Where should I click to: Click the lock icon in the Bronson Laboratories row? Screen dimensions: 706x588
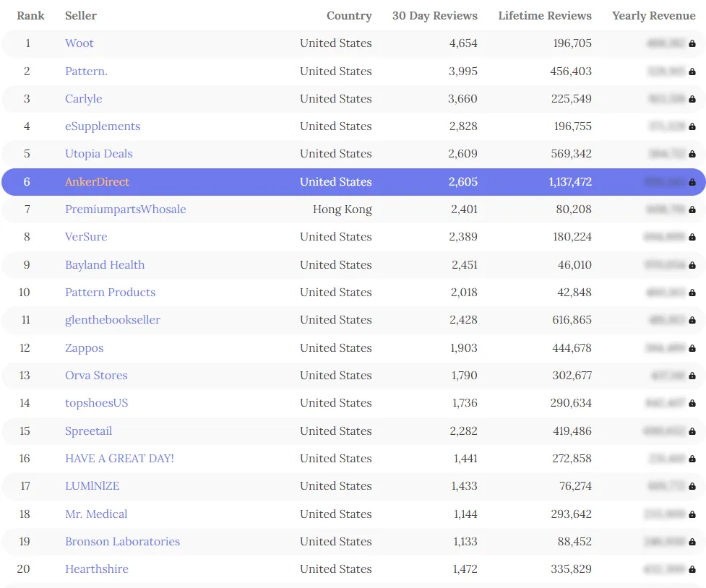click(x=692, y=542)
